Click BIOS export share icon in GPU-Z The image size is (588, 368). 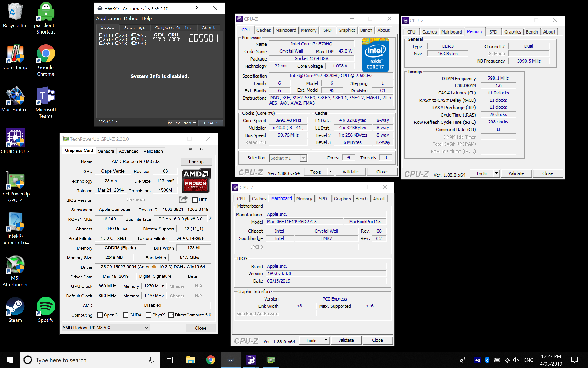coord(183,199)
